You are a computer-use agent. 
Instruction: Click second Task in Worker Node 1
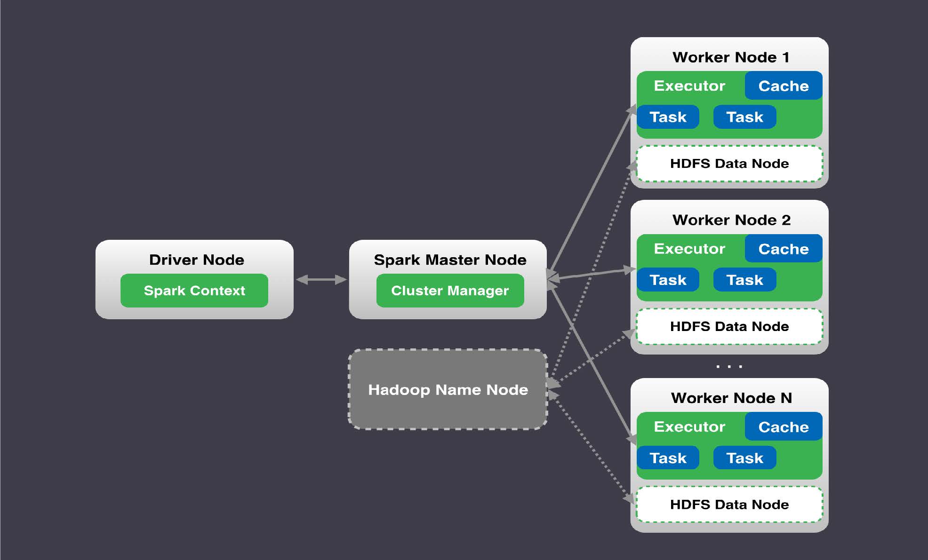coord(744,117)
